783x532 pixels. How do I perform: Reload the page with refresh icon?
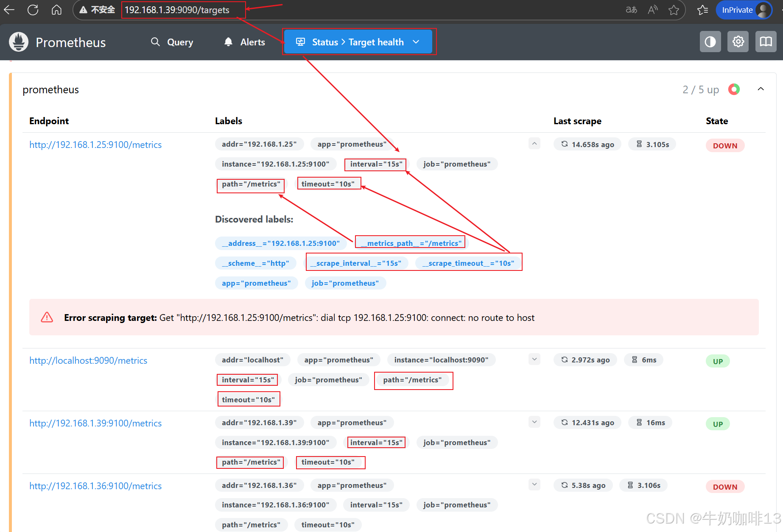33,10
